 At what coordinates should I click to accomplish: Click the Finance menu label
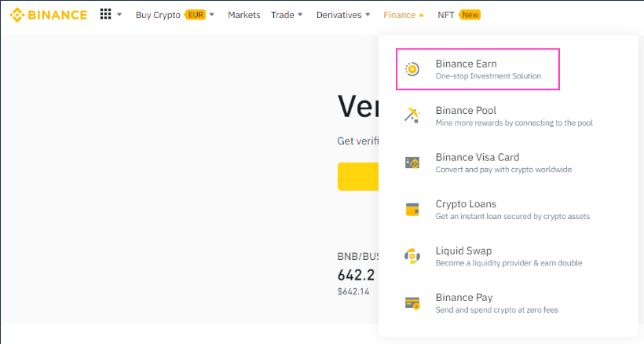(400, 15)
